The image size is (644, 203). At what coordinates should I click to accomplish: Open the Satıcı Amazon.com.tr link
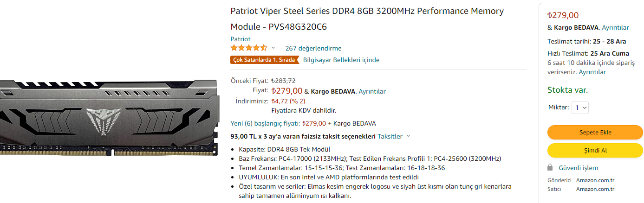point(595,189)
